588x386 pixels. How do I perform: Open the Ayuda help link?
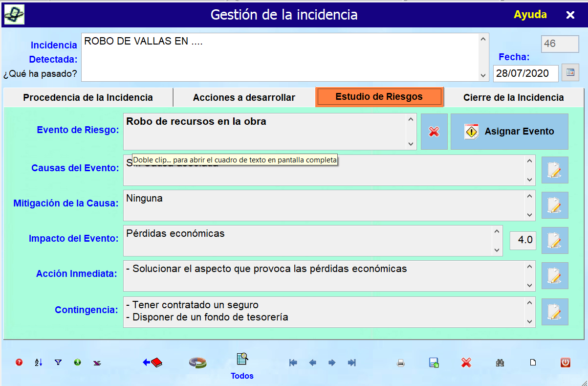[530, 14]
